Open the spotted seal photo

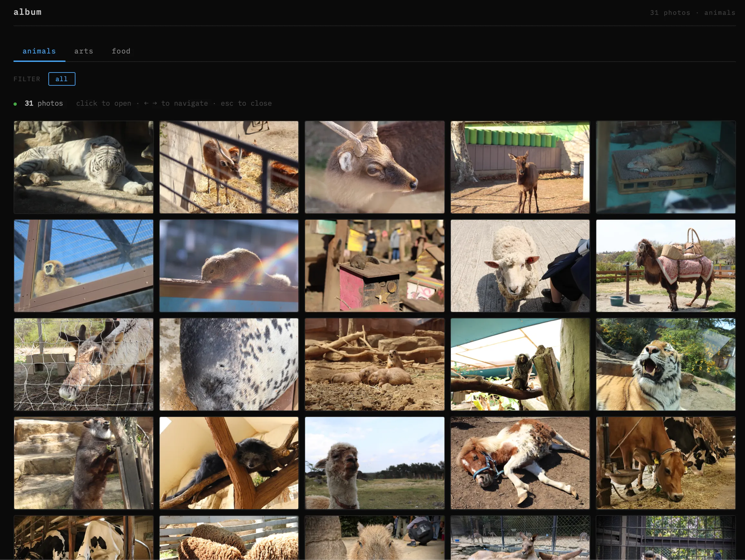pos(229,364)
